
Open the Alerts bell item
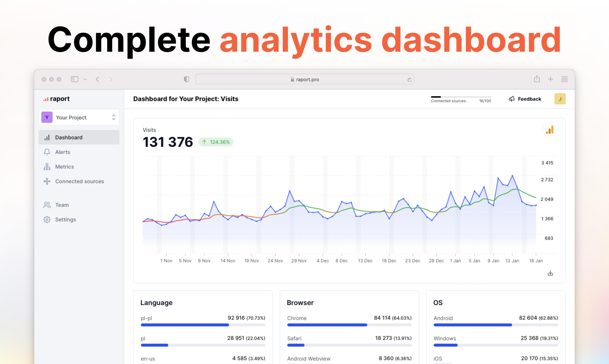click(x=63, y=152)
